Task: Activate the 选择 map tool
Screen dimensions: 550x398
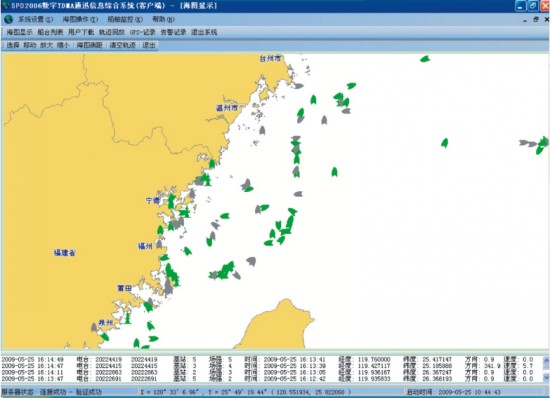Action: point(13,45)
